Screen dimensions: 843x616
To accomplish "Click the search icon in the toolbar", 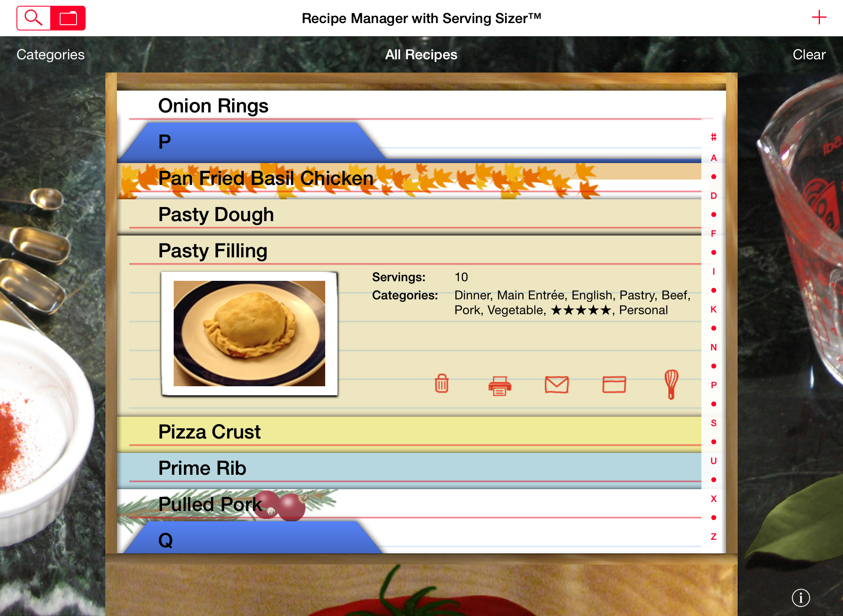I will [x=33, y=18].
